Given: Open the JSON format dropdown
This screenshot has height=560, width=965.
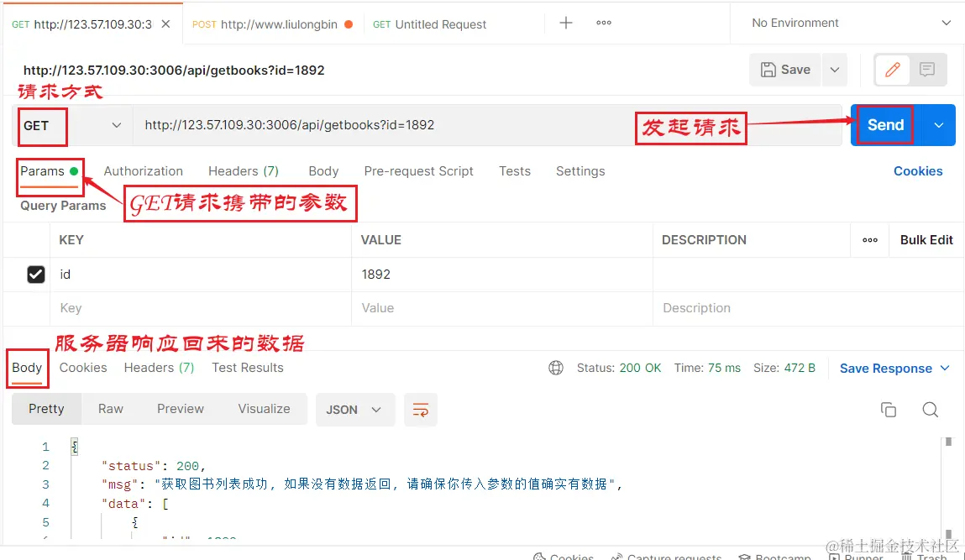Looking at the screenshot, I should 355,410.
